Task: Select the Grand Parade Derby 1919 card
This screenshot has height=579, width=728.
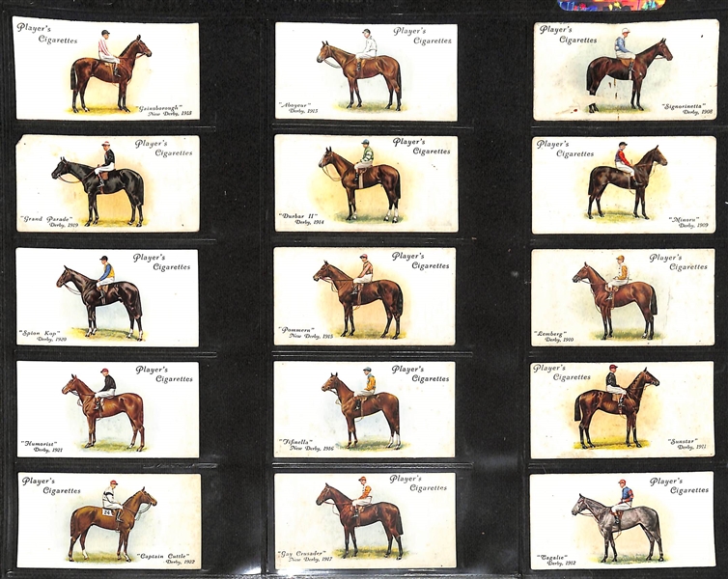Action: tap(108, 183)
